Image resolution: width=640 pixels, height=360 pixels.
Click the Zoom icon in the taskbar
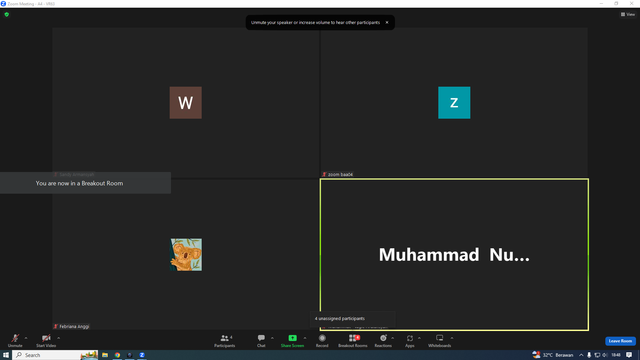tap(142, 355)
